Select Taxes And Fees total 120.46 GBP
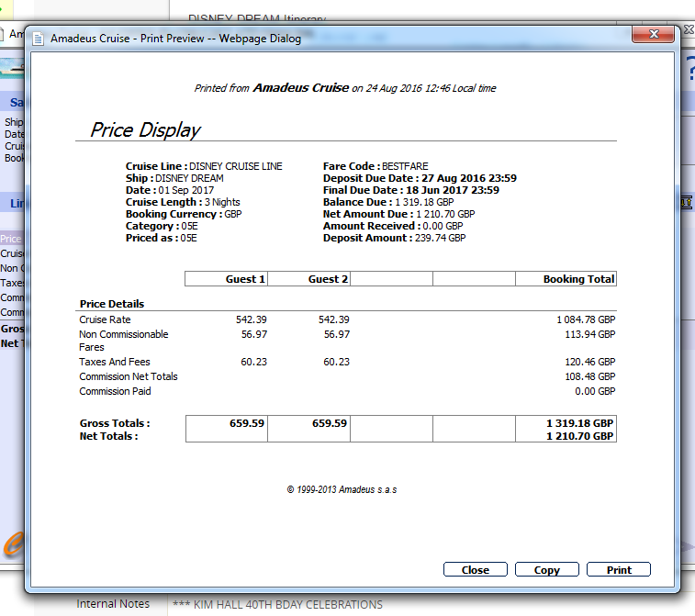Viewport: 695px width, 616px height. (590, 362)
